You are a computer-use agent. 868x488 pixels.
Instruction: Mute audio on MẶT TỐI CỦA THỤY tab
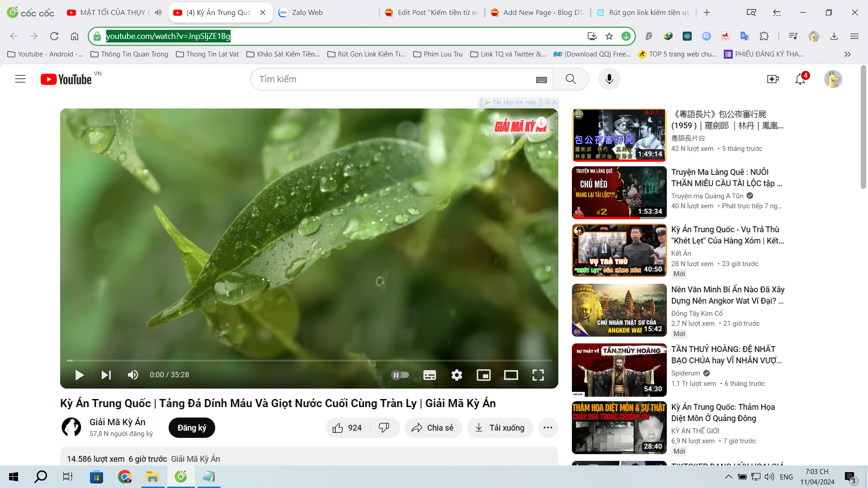[x=158, y=13]
